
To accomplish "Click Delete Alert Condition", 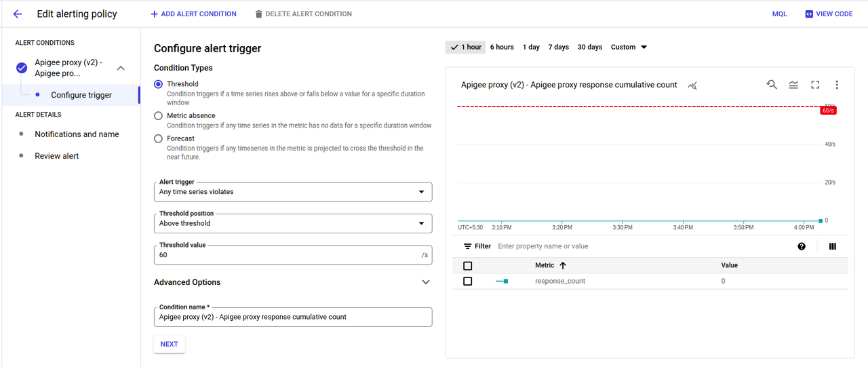I will point(303,14).
